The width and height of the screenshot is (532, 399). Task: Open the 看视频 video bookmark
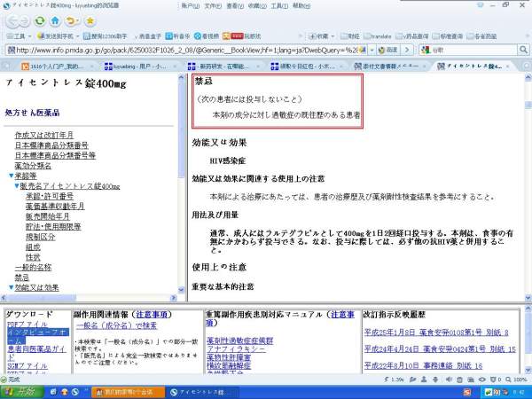[x=207, y=36]
